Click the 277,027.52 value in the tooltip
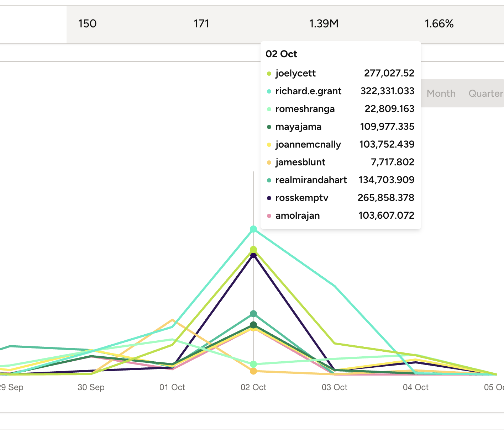 (389, 73)
